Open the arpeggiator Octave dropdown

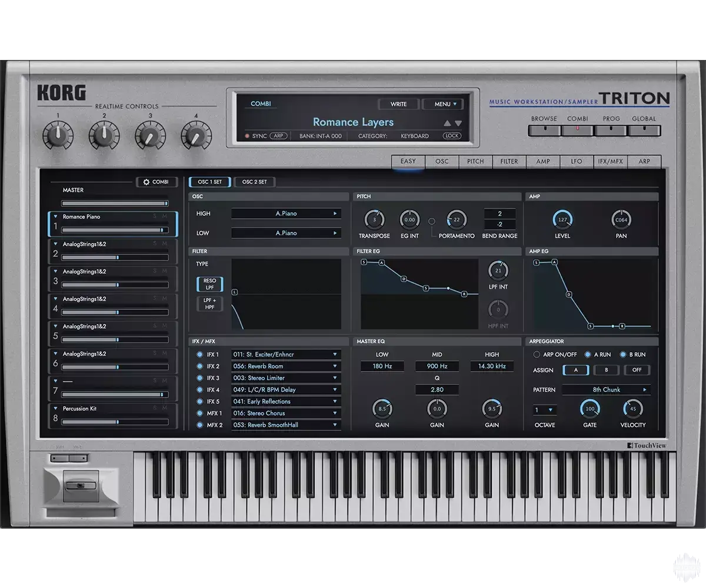[x=545, y=410]
